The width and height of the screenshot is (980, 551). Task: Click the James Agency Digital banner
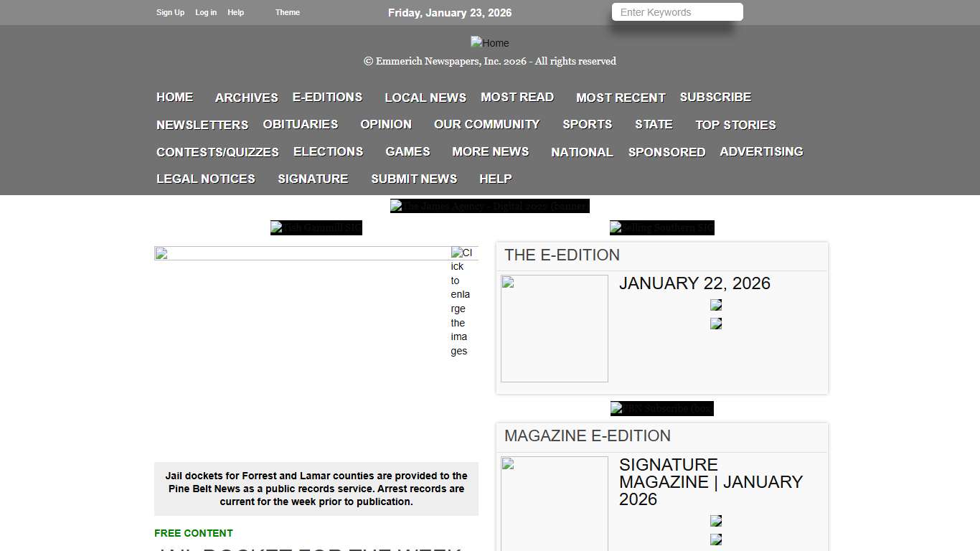[489, 206]
